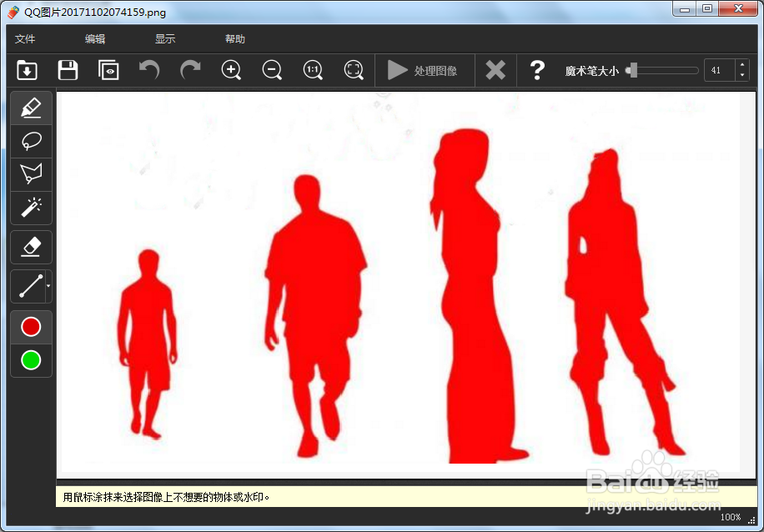The image size is (764, 532).
Task: Open image file with the load icon
Action: pos(27,71)
